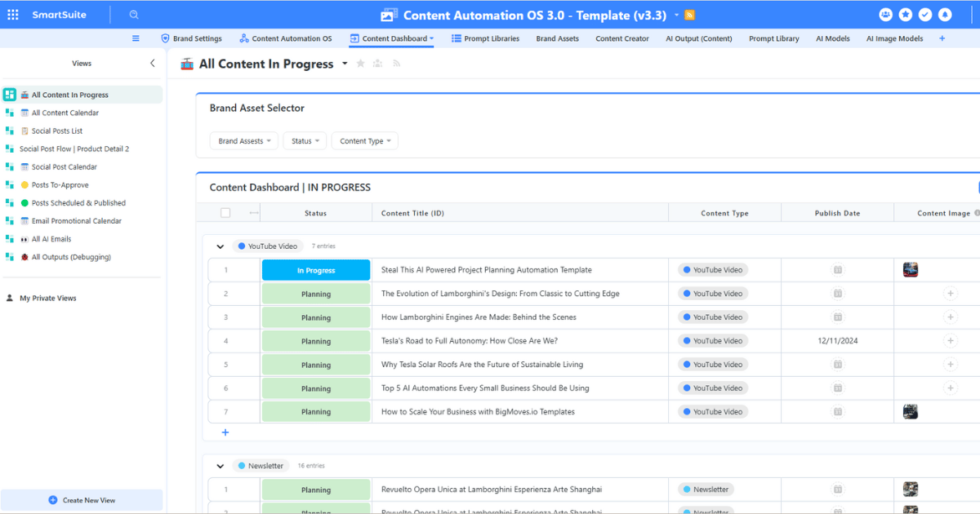Click the Content Image info icon in header

pyautogui.click(x=978, y=213)
